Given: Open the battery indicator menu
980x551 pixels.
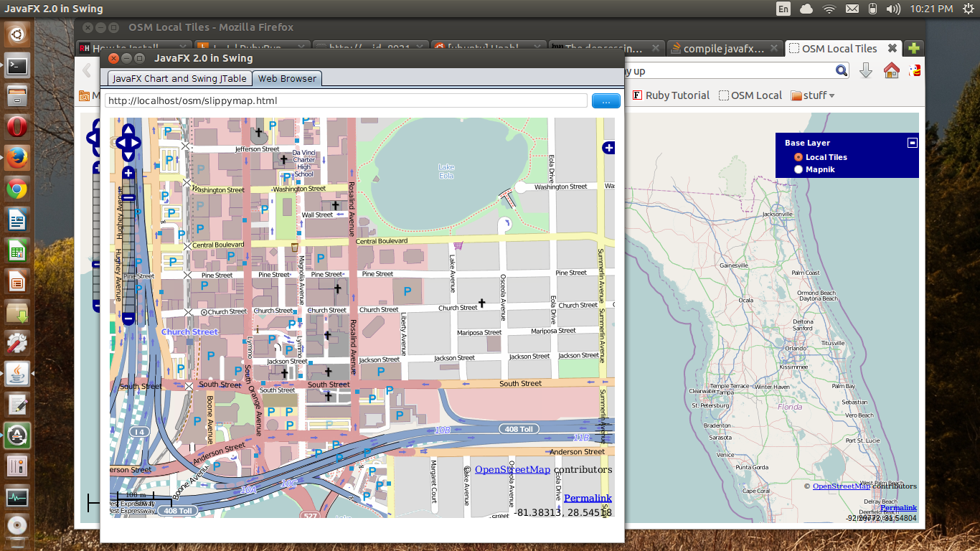Looking at the screenshot, I should point(872,9).
